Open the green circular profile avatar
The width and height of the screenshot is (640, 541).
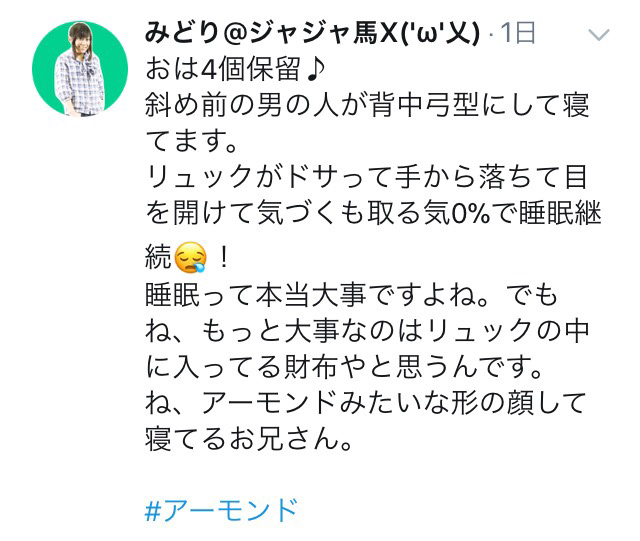click(x=80, y=69)
